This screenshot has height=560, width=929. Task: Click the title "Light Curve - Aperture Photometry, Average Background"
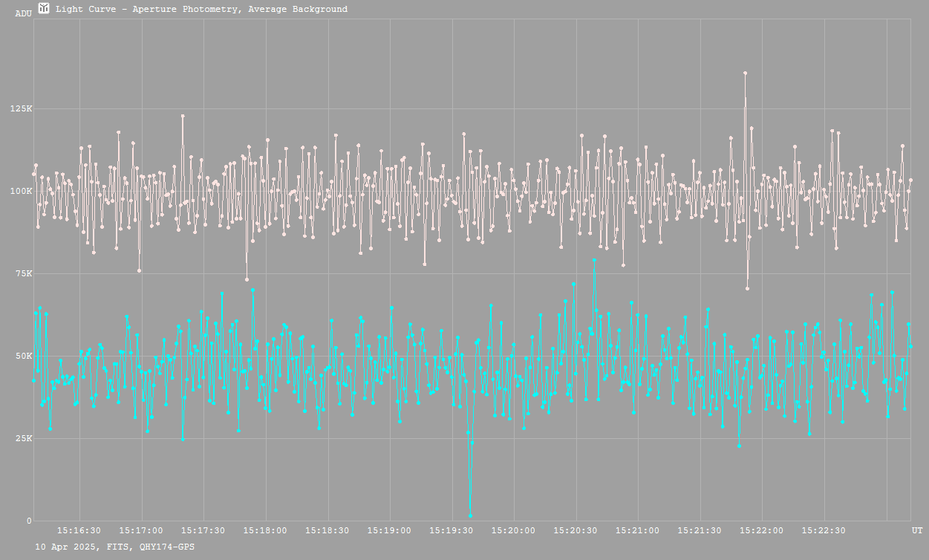(201, 9)
